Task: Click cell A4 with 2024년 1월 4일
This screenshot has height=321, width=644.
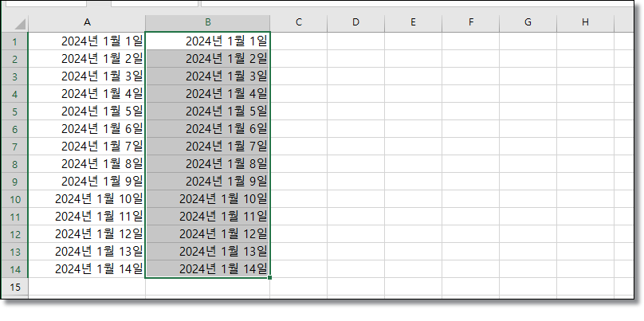Action: click(x=87, y=94)
